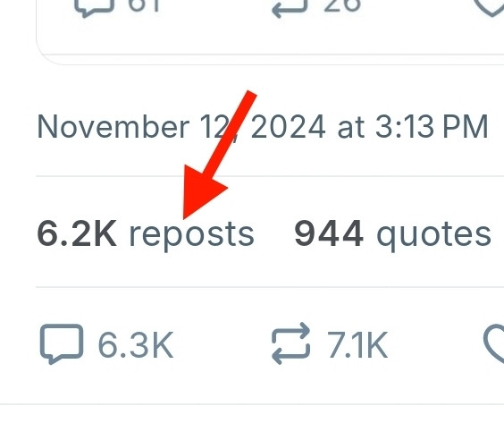Click the word "reposts"
504x440 pixels.
point(191,236)
